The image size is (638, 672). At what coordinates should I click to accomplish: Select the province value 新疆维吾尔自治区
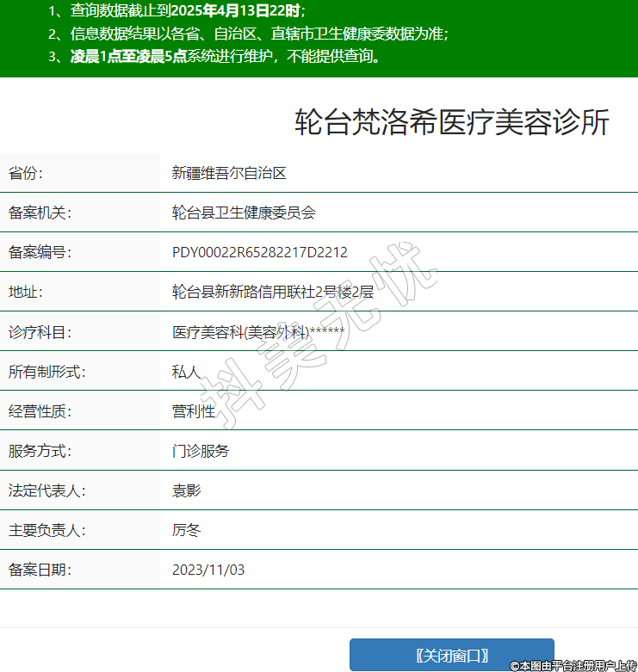pos(228,173)
